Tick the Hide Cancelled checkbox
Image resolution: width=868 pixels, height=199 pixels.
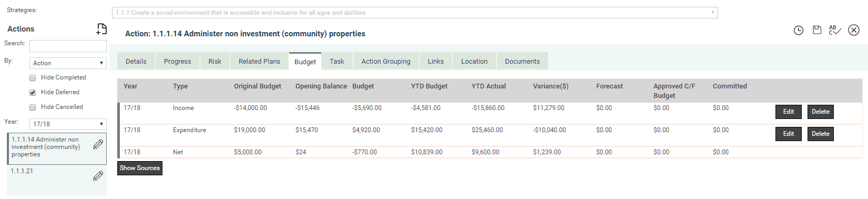33,107
